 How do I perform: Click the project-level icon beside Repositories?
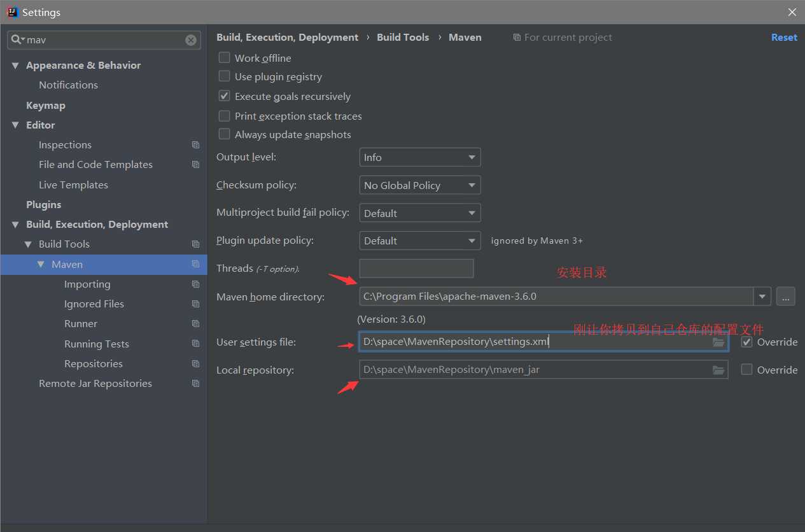(195, 364)
